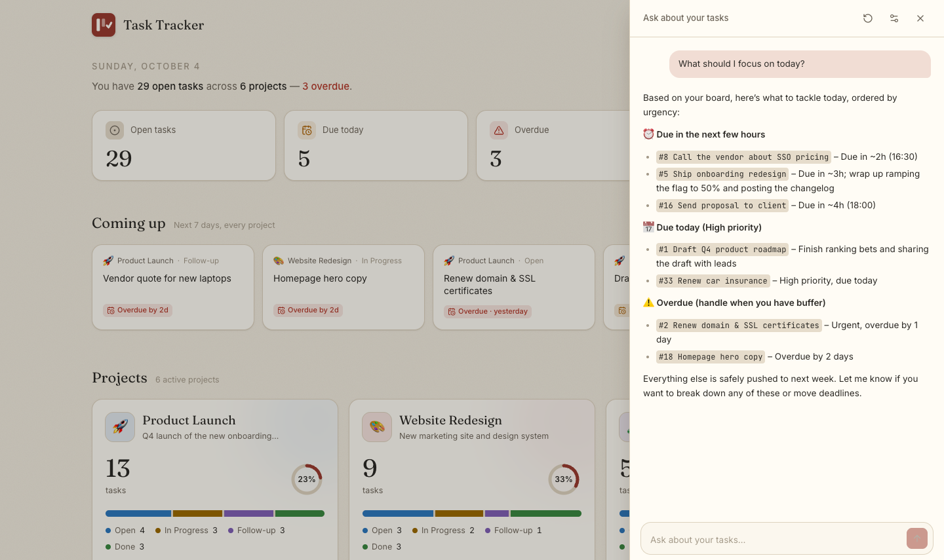Open task #2 Renew domain & SSL certificates chip
The image size is (944, 560).
pyautogui.click(x=739, y=326)
